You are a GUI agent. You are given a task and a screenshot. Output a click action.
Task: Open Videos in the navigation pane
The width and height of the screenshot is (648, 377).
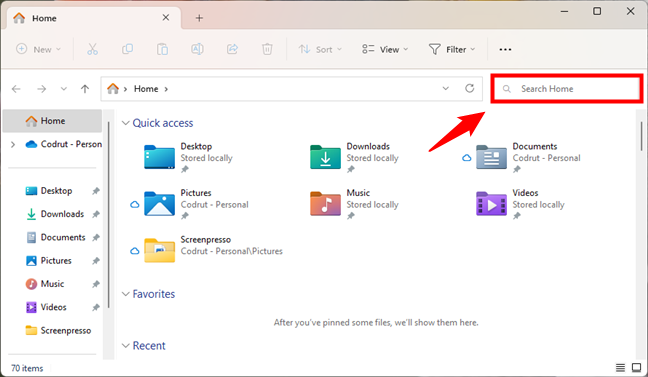(x=53, y=307)
